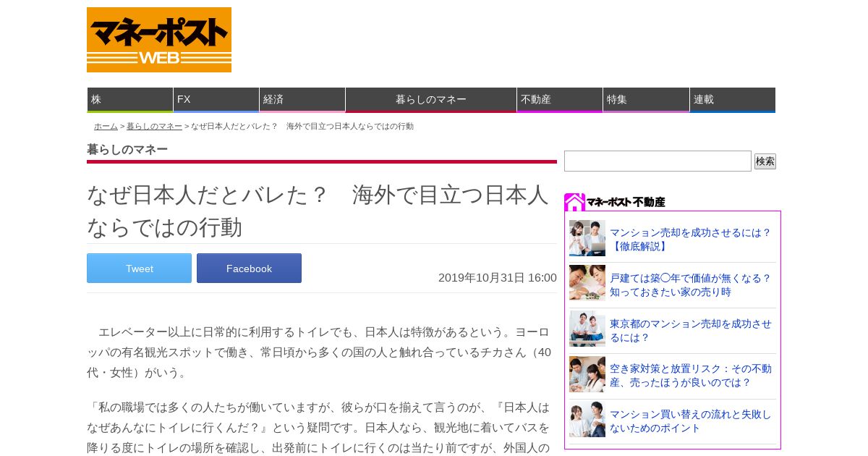868x456 pixels.
Task: Click paragraph starting 「私の職場では多くの人たち
Action: pos(319,427)
